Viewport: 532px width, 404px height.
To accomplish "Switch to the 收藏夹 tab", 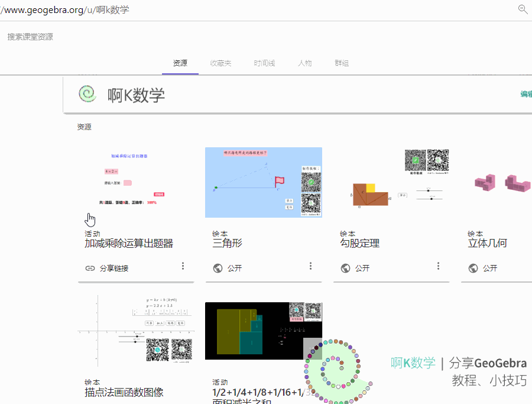I will (x=220, y=63).
